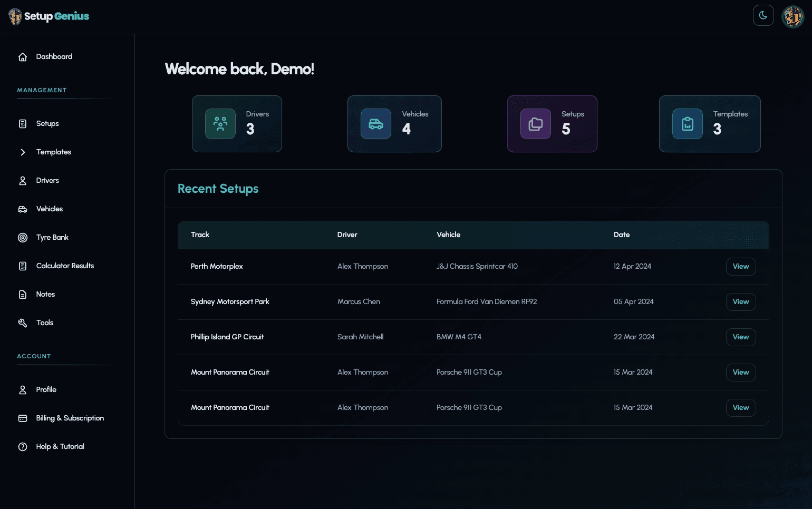Click the Calculator Results icon
Viewport: 812px width, 509px height.
coord(23,266)
